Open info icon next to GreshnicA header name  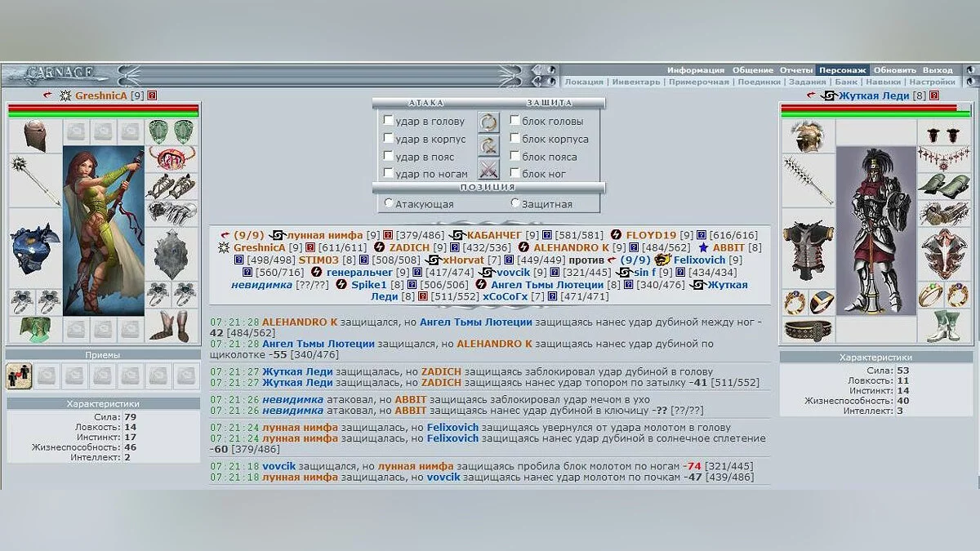pyautogui.click(x=152, y=96)
